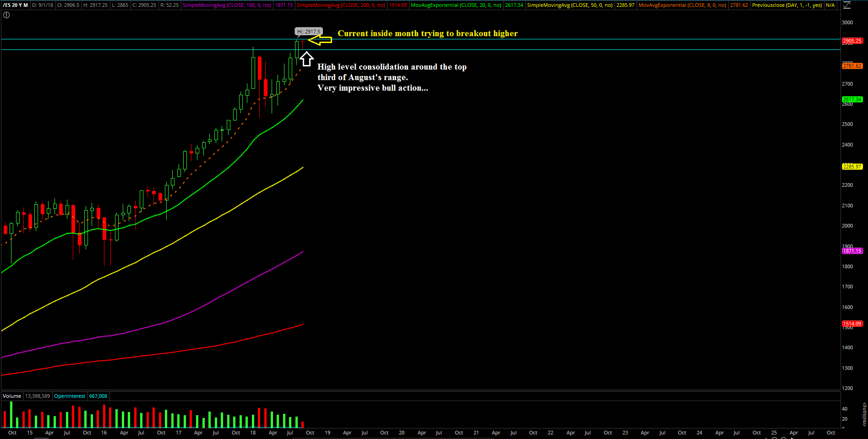This screenshot has width=868, height=439.
Task: Open SimpleMovingAvg (CLOSE, 50) study label
Action: point(570,5)
